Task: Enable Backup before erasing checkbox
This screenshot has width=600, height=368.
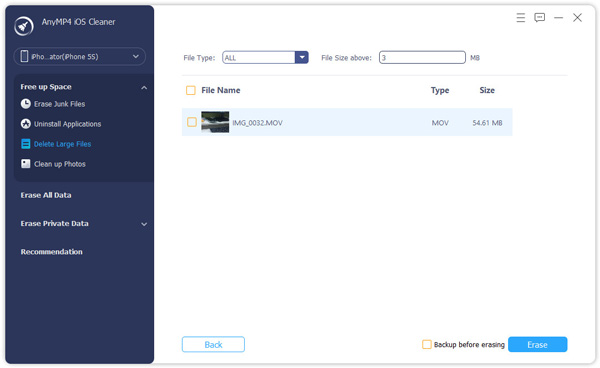Action: [426, 344]
